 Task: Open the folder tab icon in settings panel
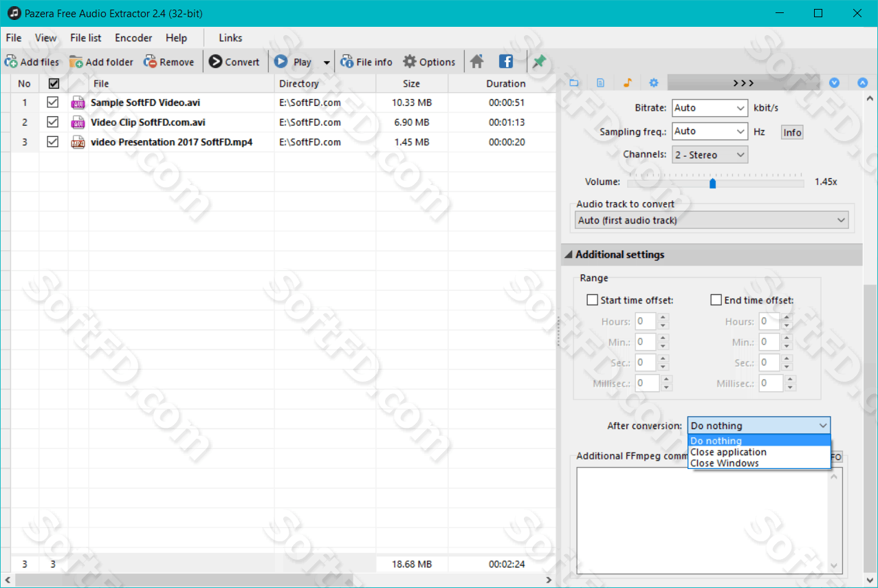574,83
